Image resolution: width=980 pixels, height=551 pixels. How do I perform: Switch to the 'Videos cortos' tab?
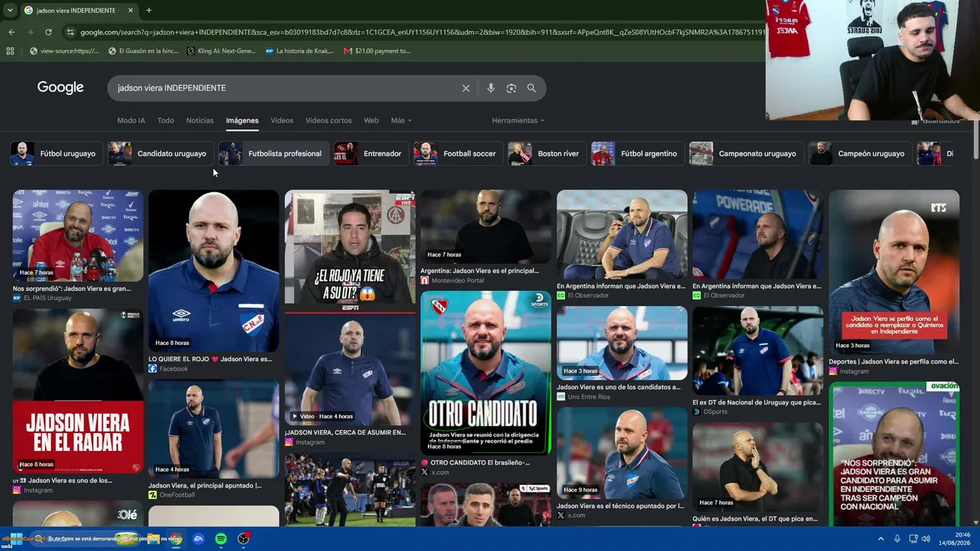pos(328,121)
